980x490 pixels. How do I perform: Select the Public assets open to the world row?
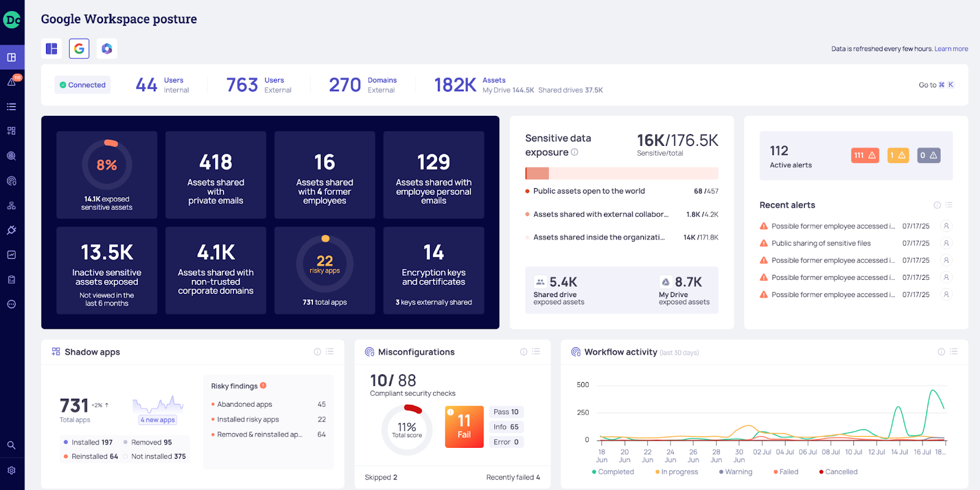[622, 191]
